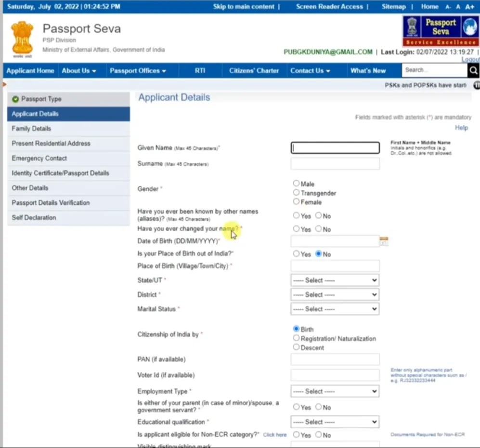
Task: Increase font size with the A+ icon
Action: click(x=470, y=6)
